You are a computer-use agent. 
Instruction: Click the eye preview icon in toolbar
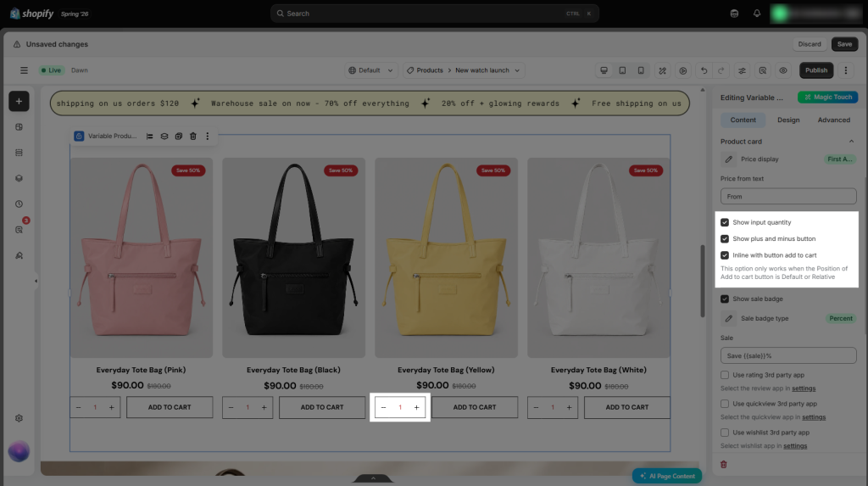click(x=782, y=70)
